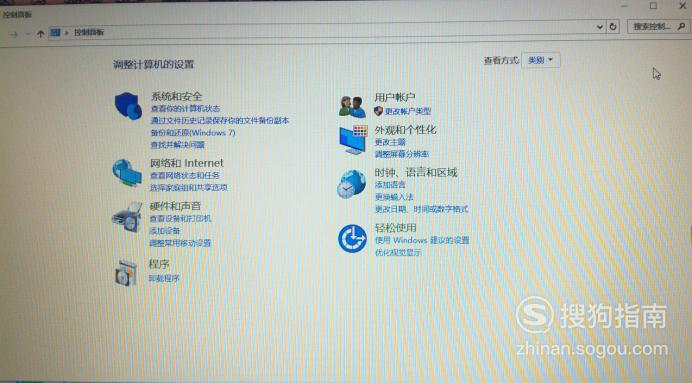Open the Appearance and Personalization monitor icon
The image size is (692, 383).
tap(353, 140)
